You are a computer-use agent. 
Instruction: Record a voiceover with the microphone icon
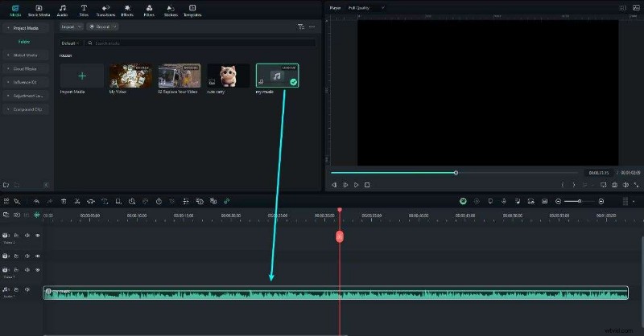pos(504,202)
